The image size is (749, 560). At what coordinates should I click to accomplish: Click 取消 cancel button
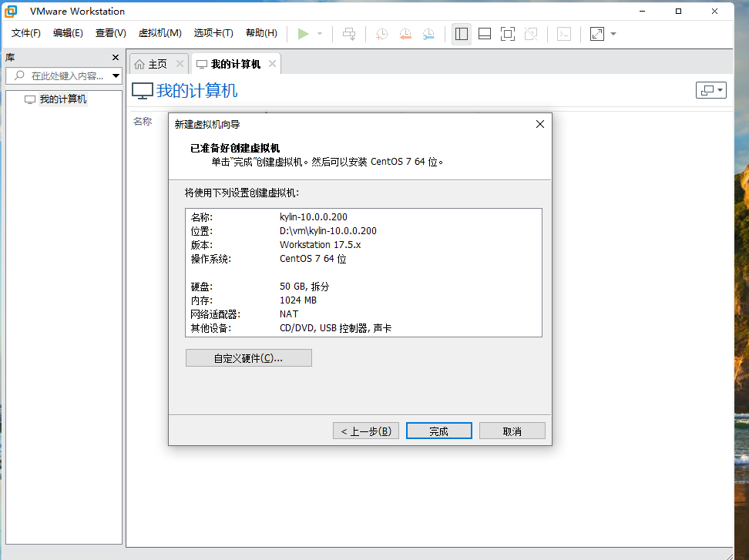512,431
